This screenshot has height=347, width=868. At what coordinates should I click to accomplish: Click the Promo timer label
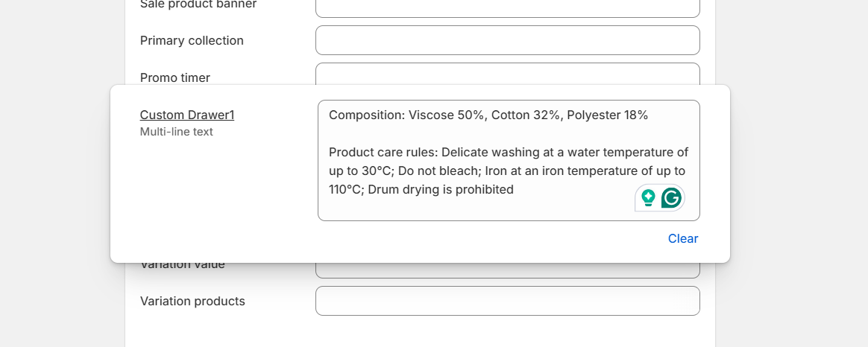175,77
